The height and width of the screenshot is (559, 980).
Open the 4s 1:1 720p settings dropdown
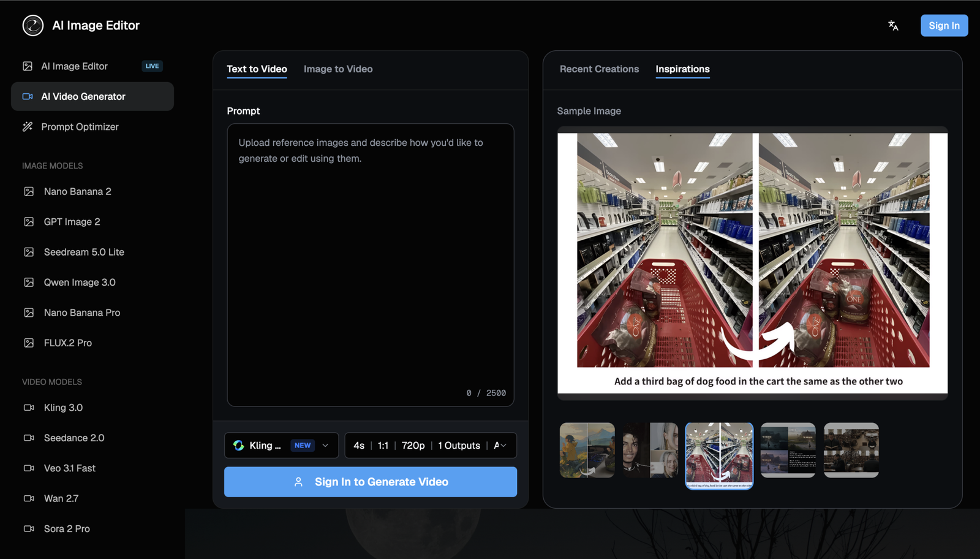click(431, 446)
